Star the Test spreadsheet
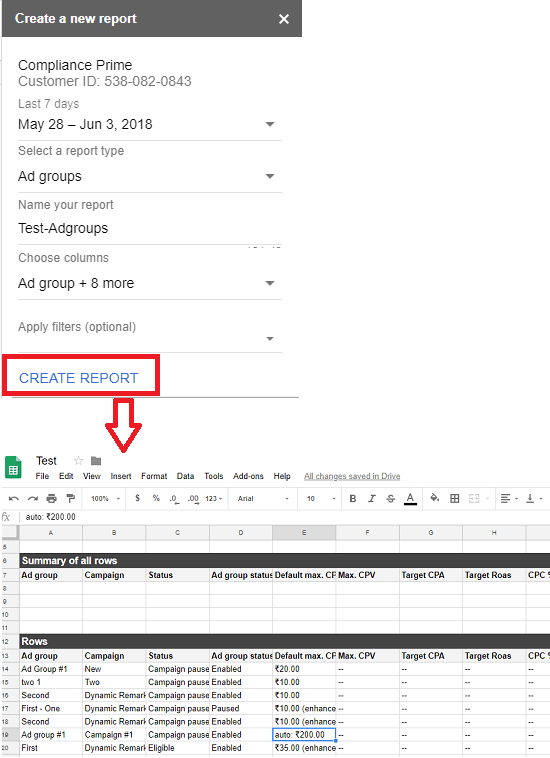The height and width of the screenshot is (758, 550). tap(78, 461)
